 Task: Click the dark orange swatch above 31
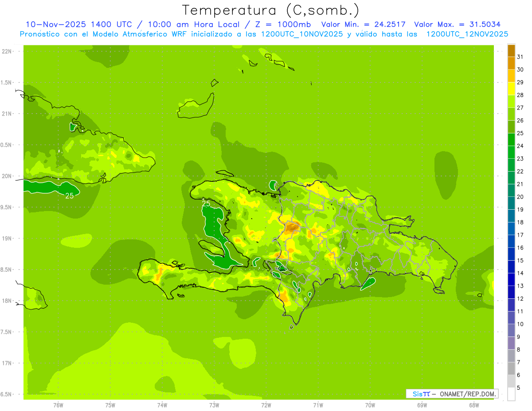(x=511, y=51)
